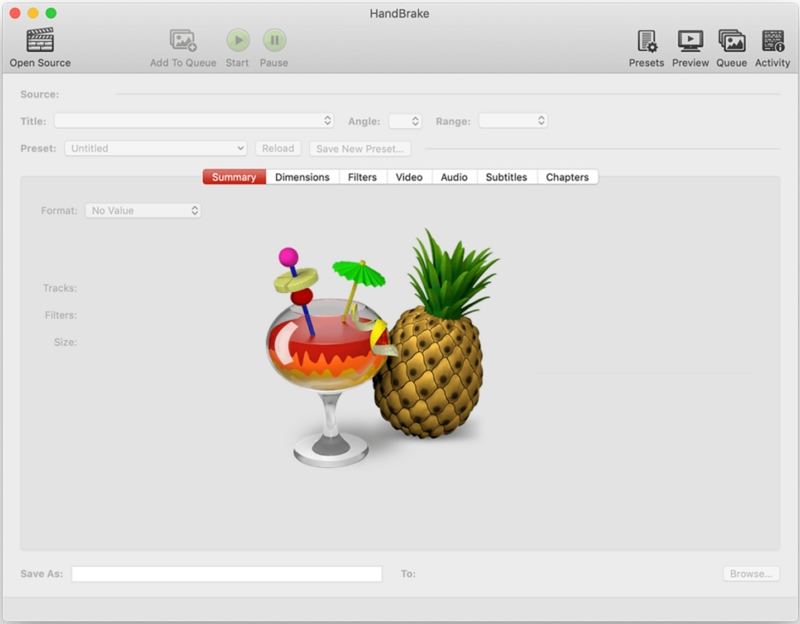
Task: Switch to the Dimensions tab
Action: pyautogui.click(x=303, y=177)
